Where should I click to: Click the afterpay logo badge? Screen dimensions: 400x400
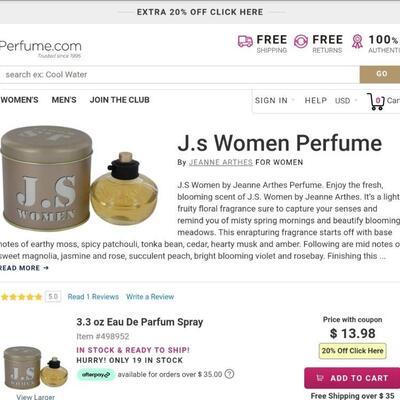pyautogui.click(x=96, y=375)
